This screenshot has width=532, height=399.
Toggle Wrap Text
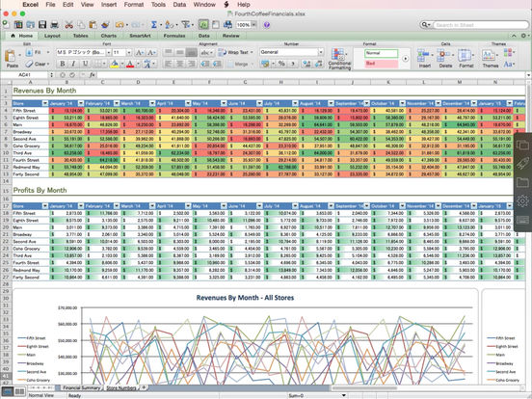tap(235, 52)
